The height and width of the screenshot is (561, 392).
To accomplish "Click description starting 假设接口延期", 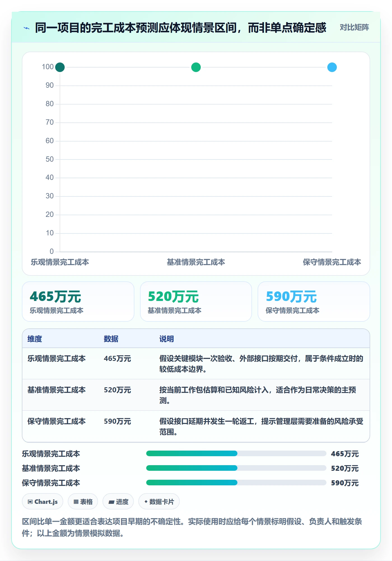I will [261, 426].
